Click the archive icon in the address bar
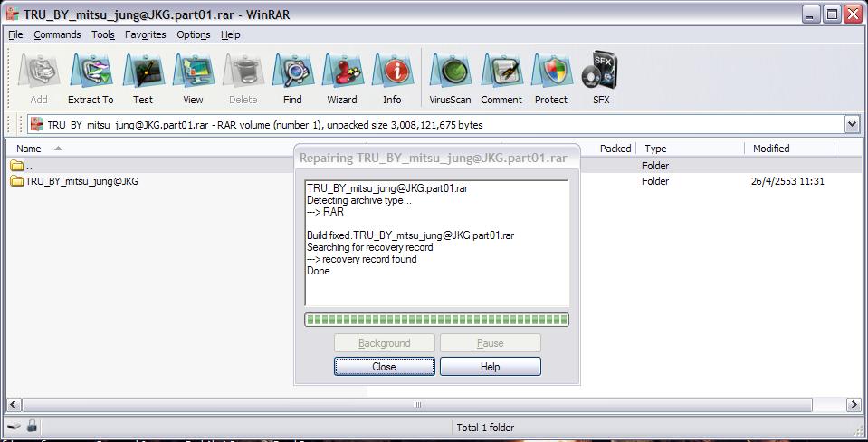 coord(37,125)
